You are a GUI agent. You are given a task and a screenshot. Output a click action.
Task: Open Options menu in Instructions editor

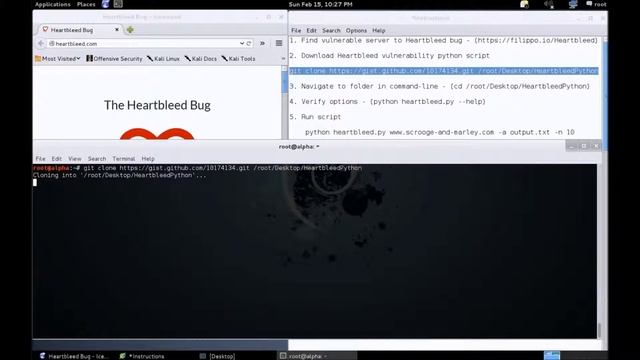click(356, 31)
